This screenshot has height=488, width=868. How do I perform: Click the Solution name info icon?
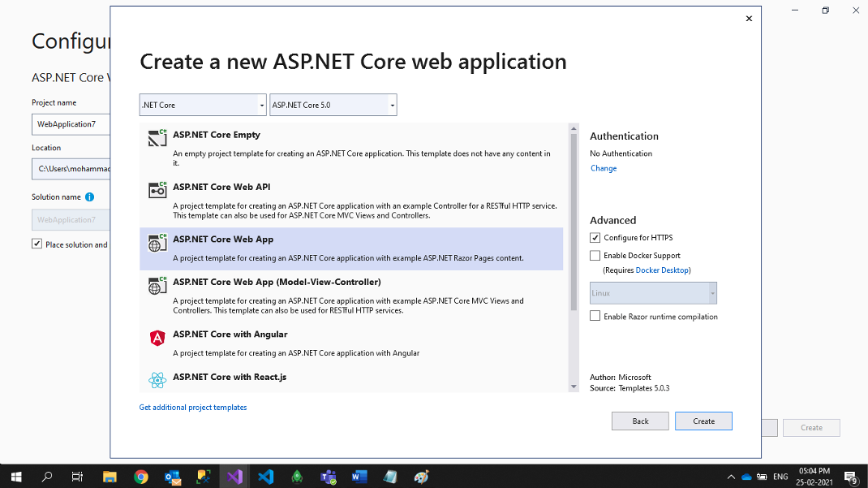pos(89,197)
